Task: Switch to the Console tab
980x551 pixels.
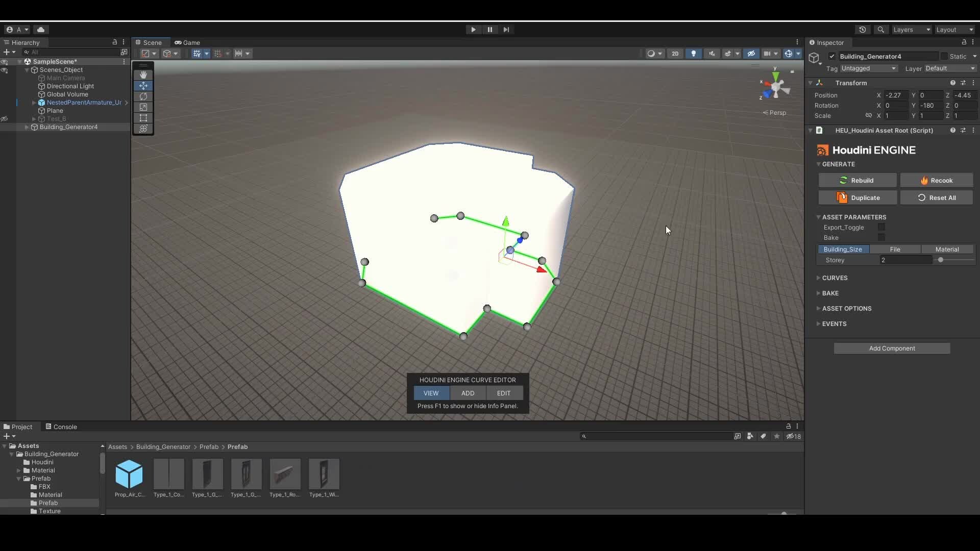Action: pos(65,427)
